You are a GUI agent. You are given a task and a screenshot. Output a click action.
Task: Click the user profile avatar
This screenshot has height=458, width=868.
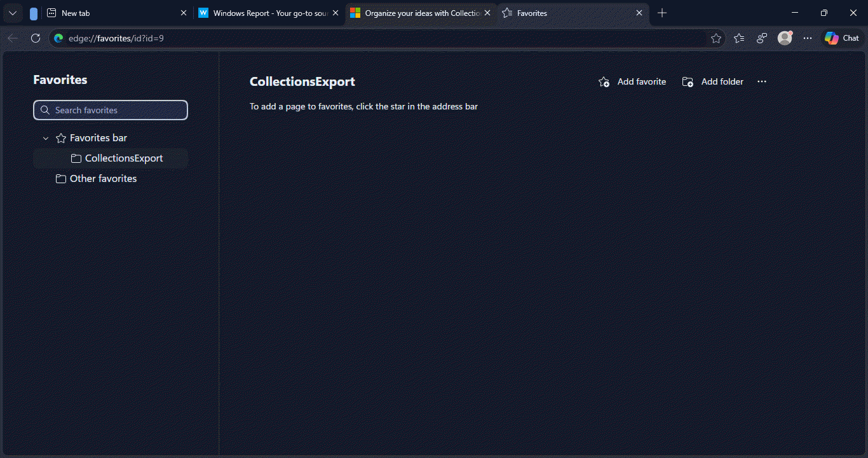[x=785, y=38]
